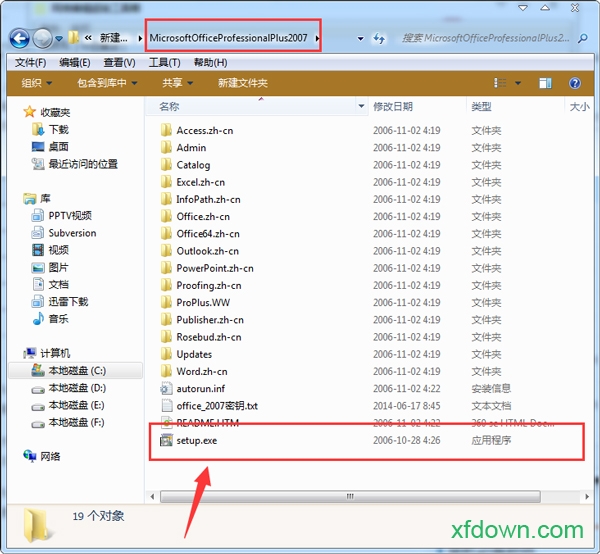Select the MicrosoftOfficeProfessionalPlus2007 breadcrumb
The image size is (600, 554).
[228, 38]
